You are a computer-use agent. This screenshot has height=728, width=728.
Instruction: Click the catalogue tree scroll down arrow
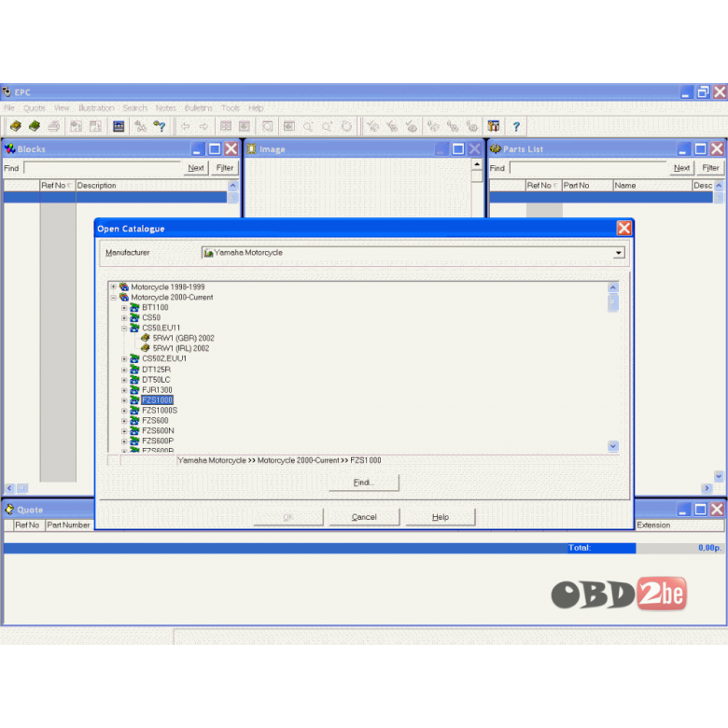coord(613,446)
